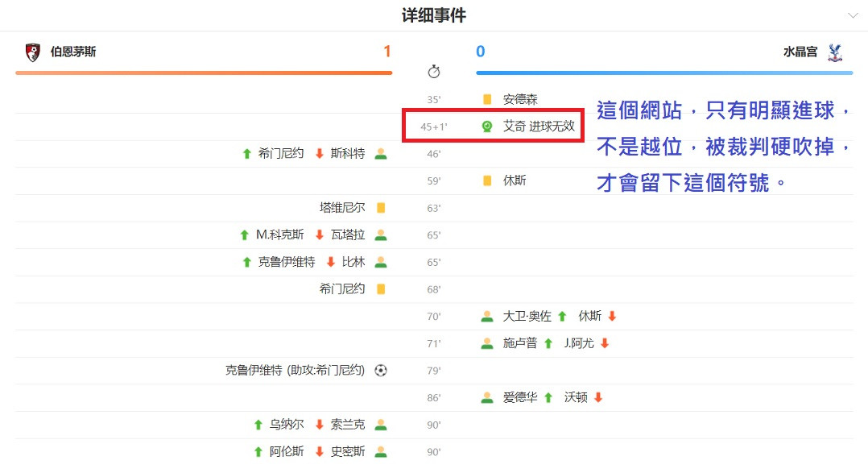Click red down arrow before 比林
This screenshot has width=868, height=473.
click(x=330, y=263)
